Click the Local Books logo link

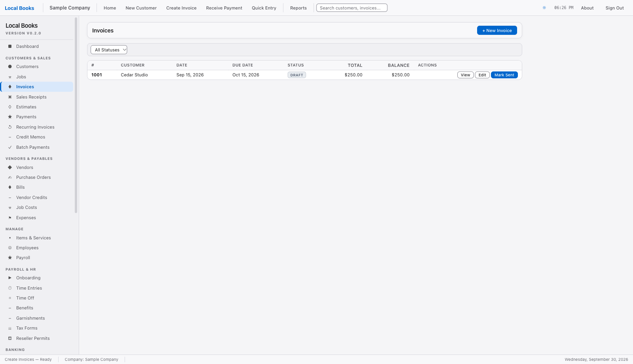point(19,8)
